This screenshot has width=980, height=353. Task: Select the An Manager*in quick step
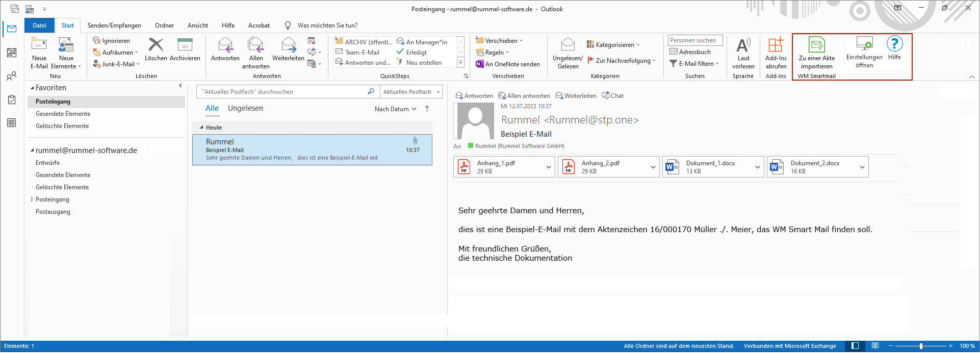tap(422, 42)
